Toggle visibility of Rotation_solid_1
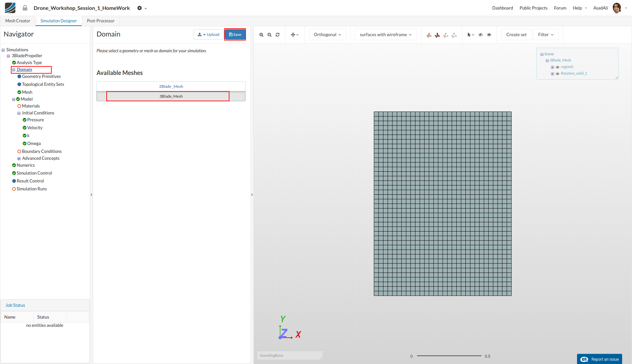 point(558,74)
